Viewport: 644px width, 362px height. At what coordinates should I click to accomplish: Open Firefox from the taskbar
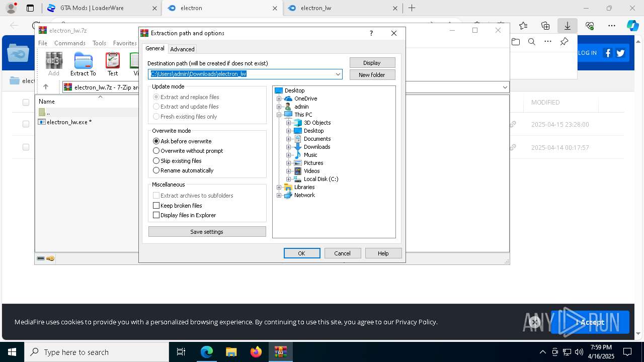point(256,352)
